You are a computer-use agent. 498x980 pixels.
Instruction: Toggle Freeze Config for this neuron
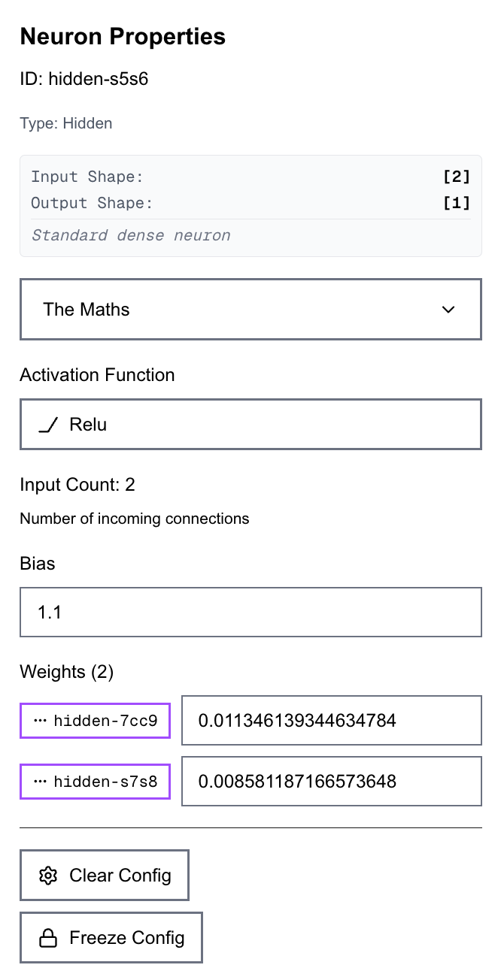[x=111, y=938]
